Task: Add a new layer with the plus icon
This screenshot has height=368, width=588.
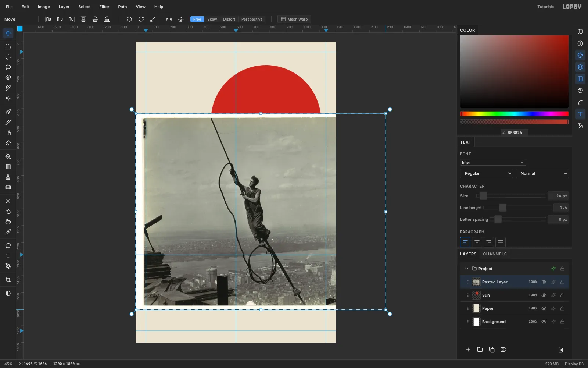Action: pos(468,350)
